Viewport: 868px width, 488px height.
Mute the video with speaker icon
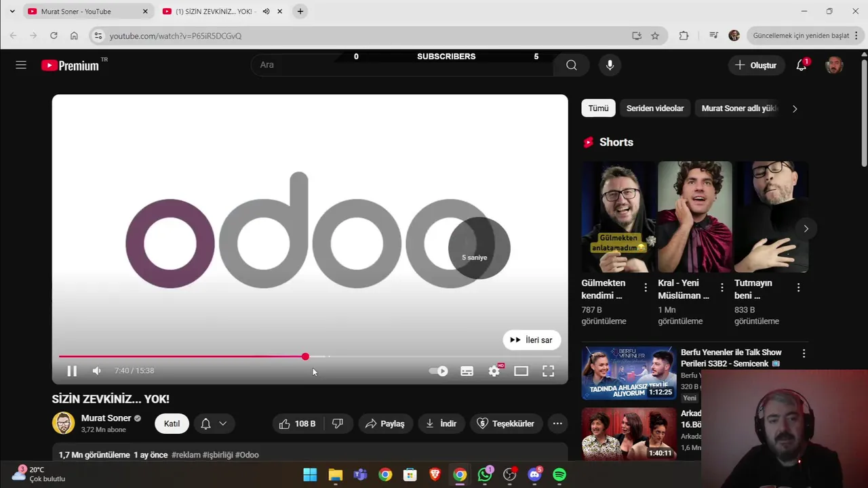coord(97,371)
